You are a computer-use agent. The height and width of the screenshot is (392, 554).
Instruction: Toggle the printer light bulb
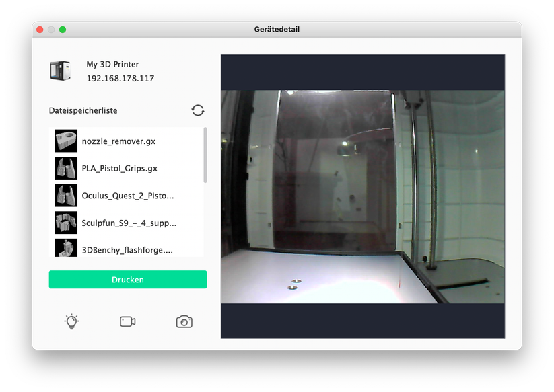pos(71,321)
